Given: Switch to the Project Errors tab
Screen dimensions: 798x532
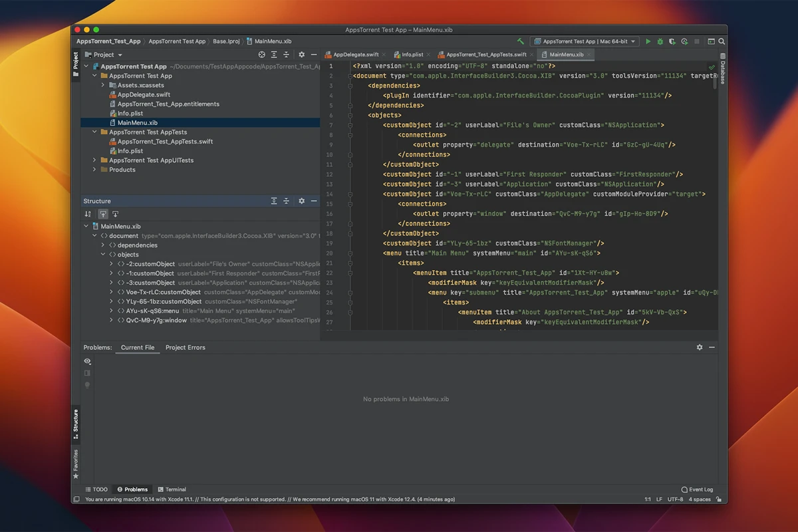Looking at the screenshot, I should [x=185, y=347].
